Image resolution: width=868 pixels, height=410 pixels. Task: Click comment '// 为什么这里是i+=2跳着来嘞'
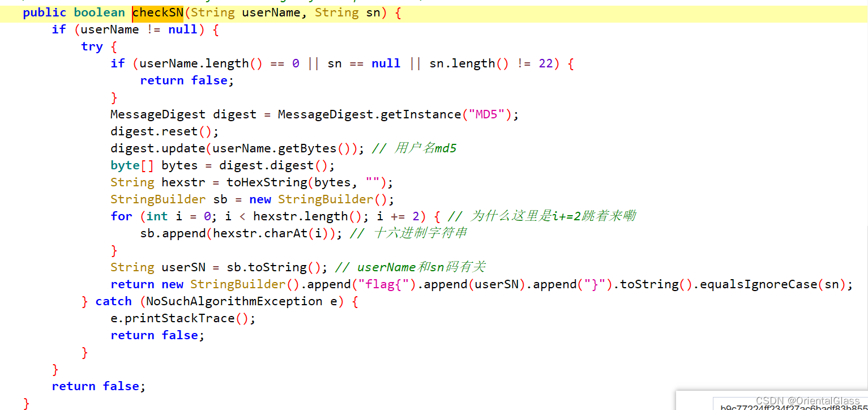(x=542, y=217)
